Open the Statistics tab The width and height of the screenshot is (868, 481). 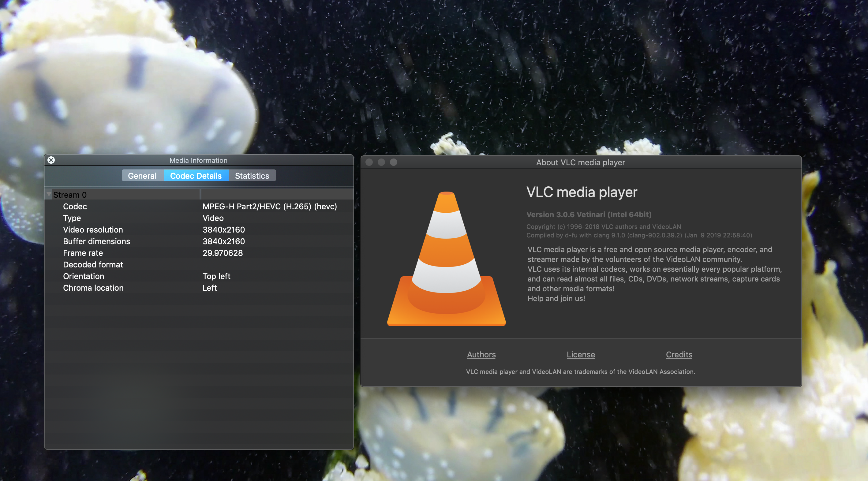(x=252, y=176)
